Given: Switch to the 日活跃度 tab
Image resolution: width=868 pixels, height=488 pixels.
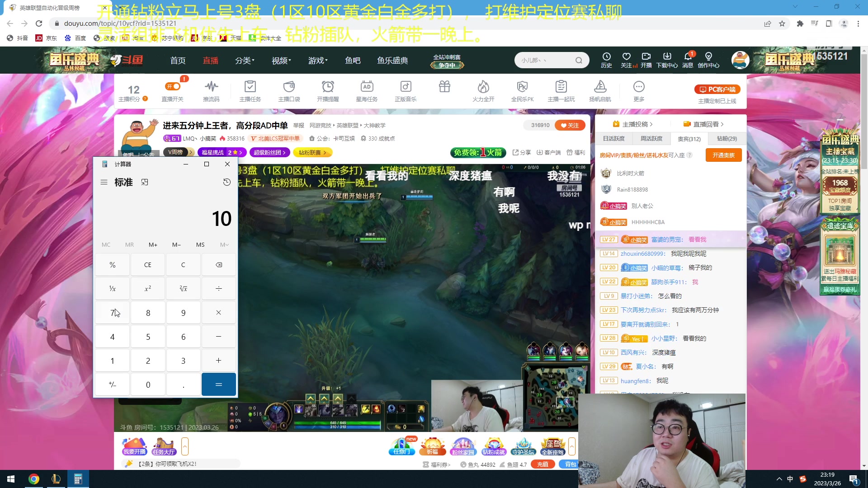Looking at the screenshot, I should pyautogui.click(x=613, y=139).
